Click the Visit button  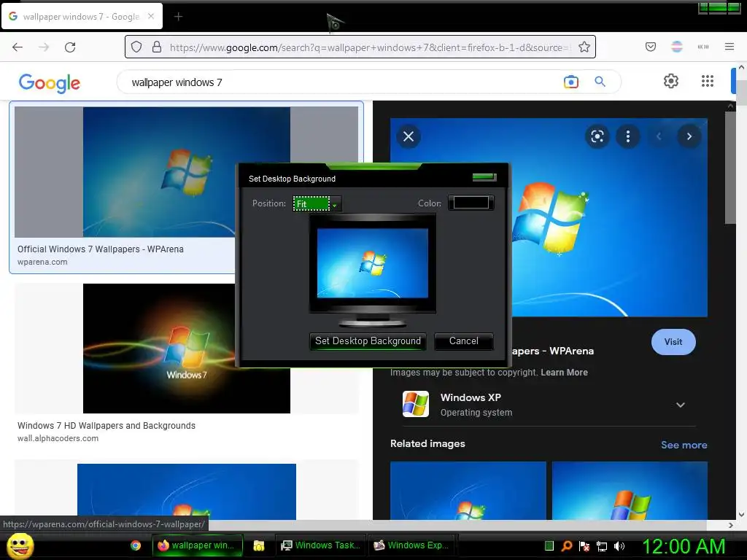tap(673, 342)
